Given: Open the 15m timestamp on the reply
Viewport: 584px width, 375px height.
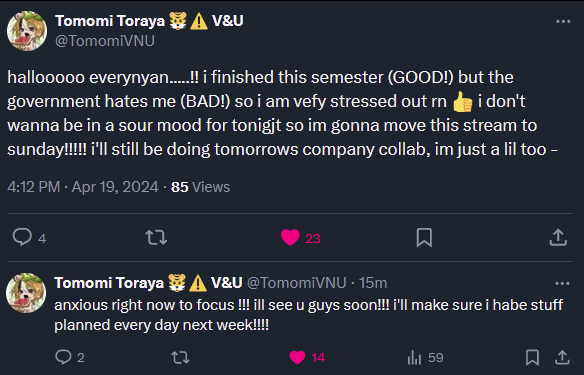Looking at the screenshot, I should [373, 283].
